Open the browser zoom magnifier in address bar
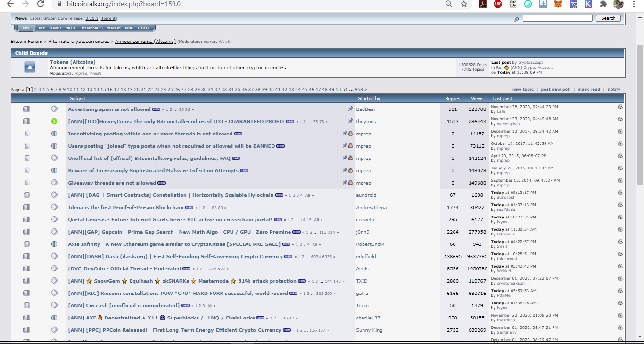The image size is (644, 344). point(449,4)
